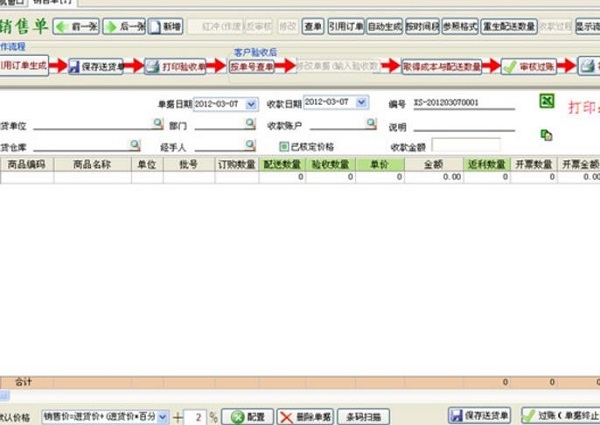This screenshot has height=425, width=600.
Task: Click the 订购数量 column header
Action: coord(236,164)
